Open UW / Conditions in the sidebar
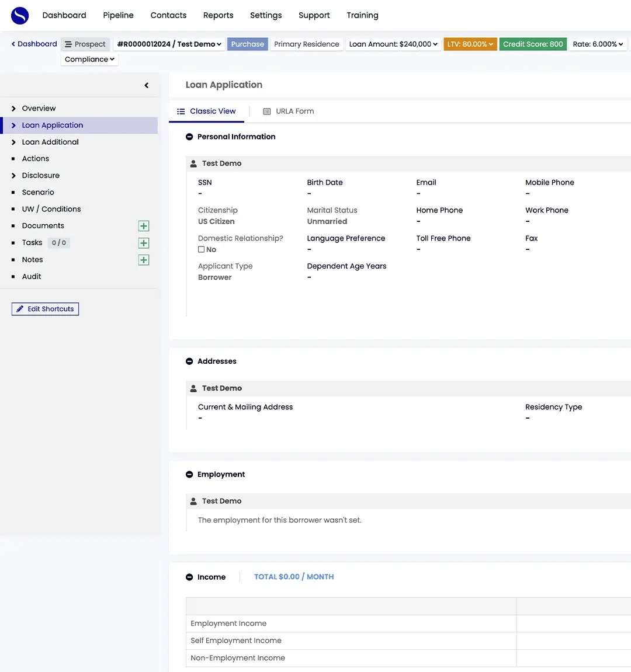 coord(51,209)
